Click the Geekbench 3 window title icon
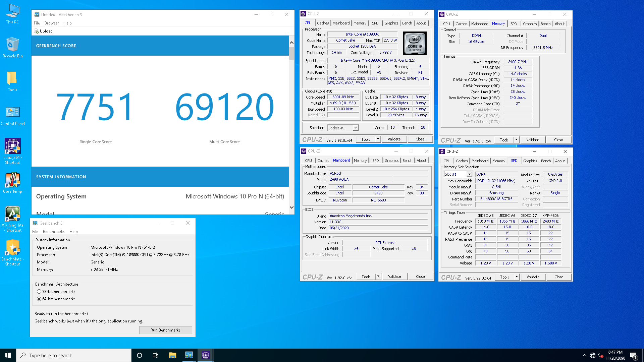Viewport: 644px width, 362px height. point(35,223)
